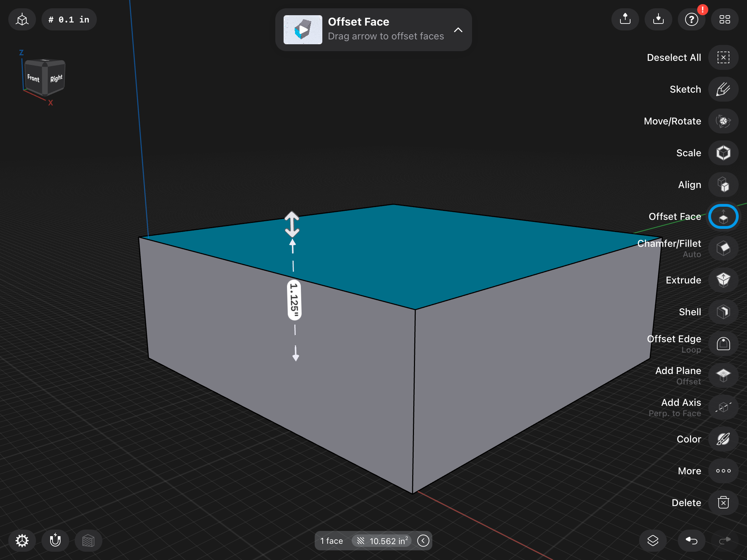The width and height of the screenshot is (747, 560).
Task: Activate the Align tool
Action: (x=723, y=185)
